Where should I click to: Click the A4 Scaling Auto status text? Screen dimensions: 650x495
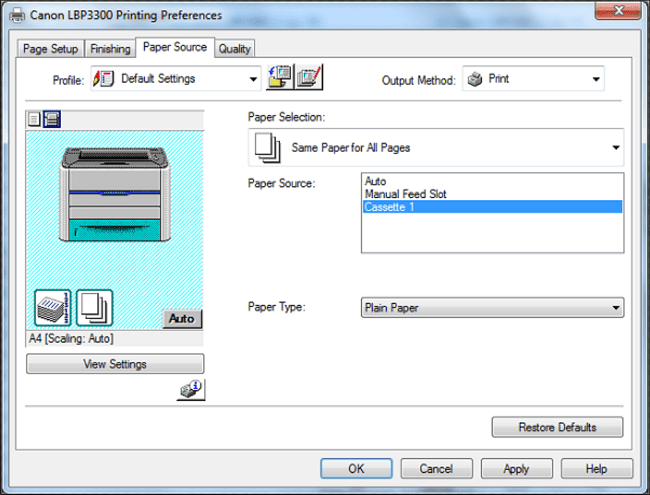click(x=71, y=338)
